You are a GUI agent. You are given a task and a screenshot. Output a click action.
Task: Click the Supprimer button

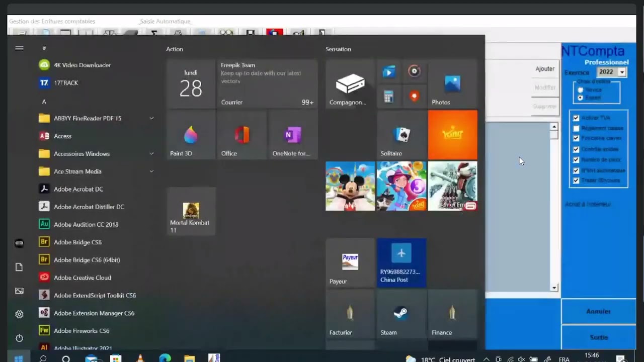click(545, 107)
